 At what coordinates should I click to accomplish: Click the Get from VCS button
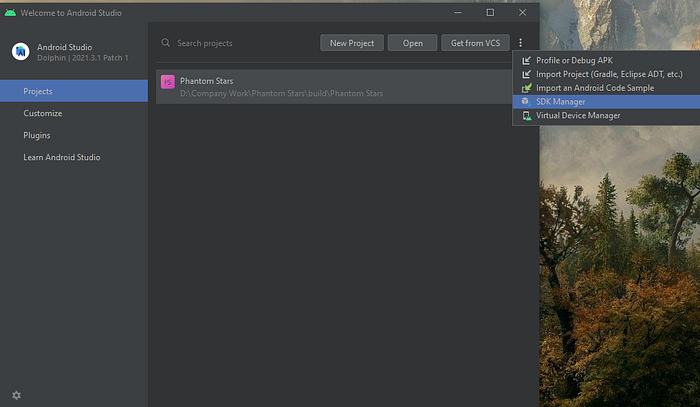pos(475,43)
